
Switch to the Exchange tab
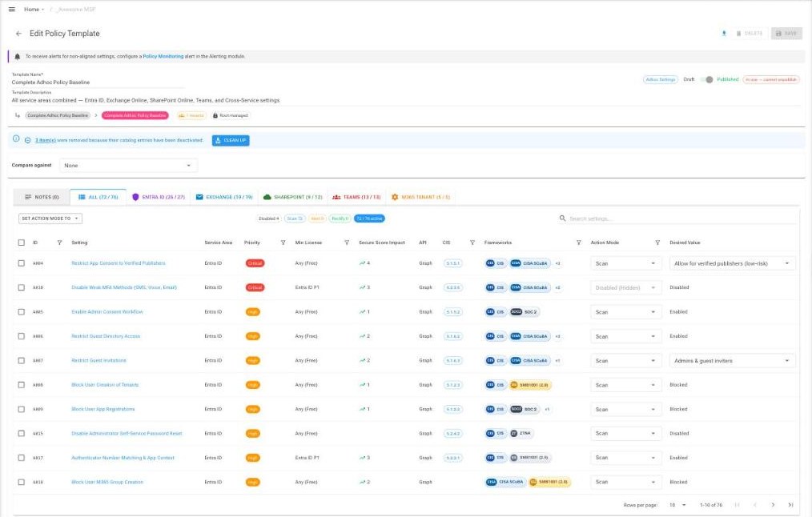(x=224, y=197)
